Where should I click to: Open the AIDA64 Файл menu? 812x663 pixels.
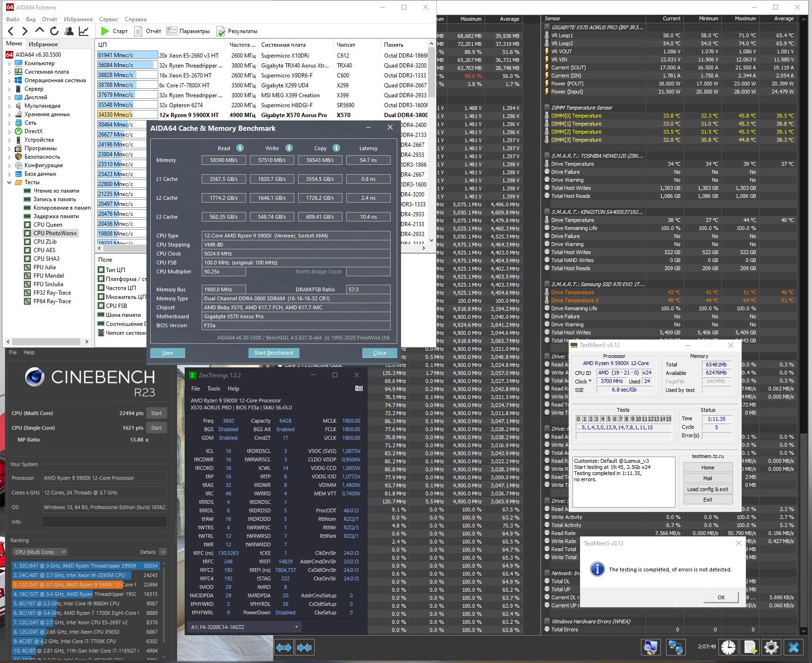(x=12, y=19)
